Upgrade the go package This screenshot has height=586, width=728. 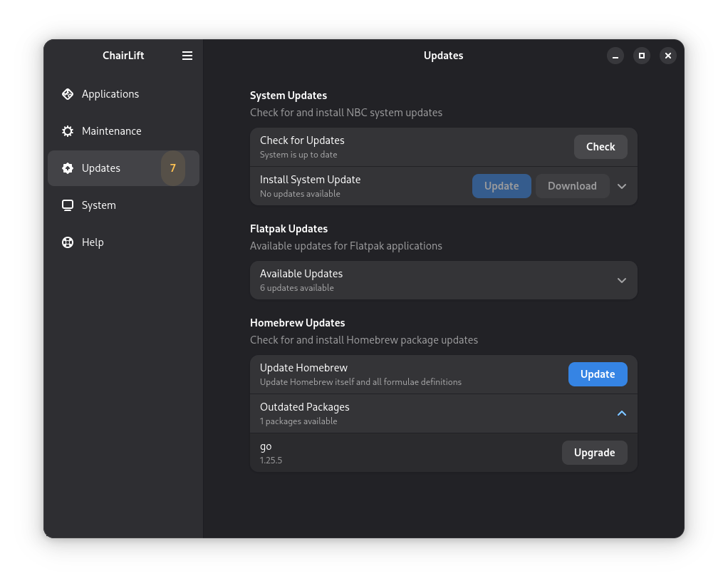(x=594, y=453)
